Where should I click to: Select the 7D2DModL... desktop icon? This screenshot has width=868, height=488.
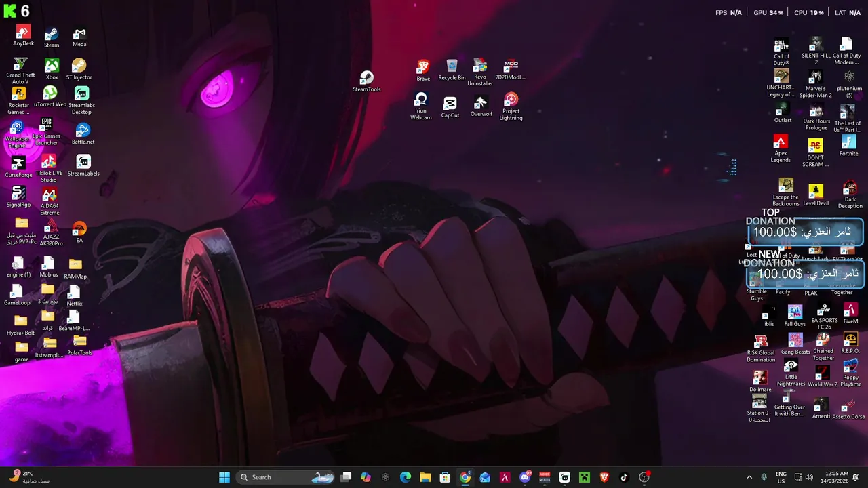click(511, 70)
